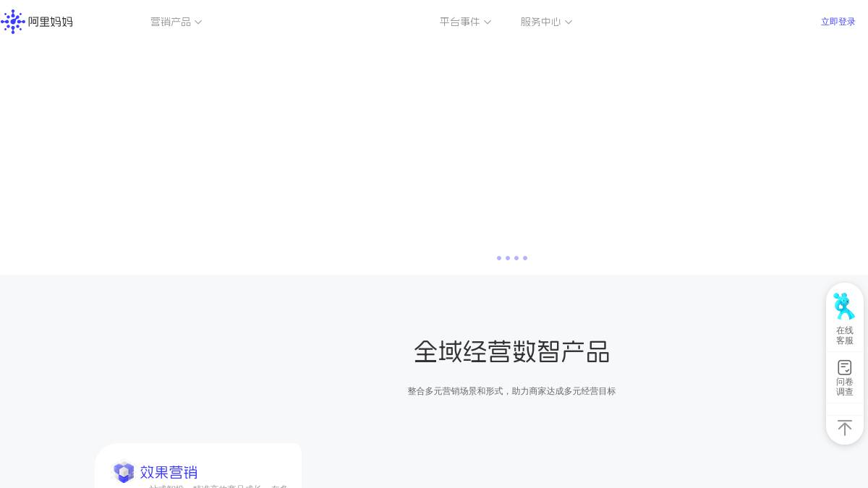
Task: Select the active fourth carousel dot
Action: (525, 258)
